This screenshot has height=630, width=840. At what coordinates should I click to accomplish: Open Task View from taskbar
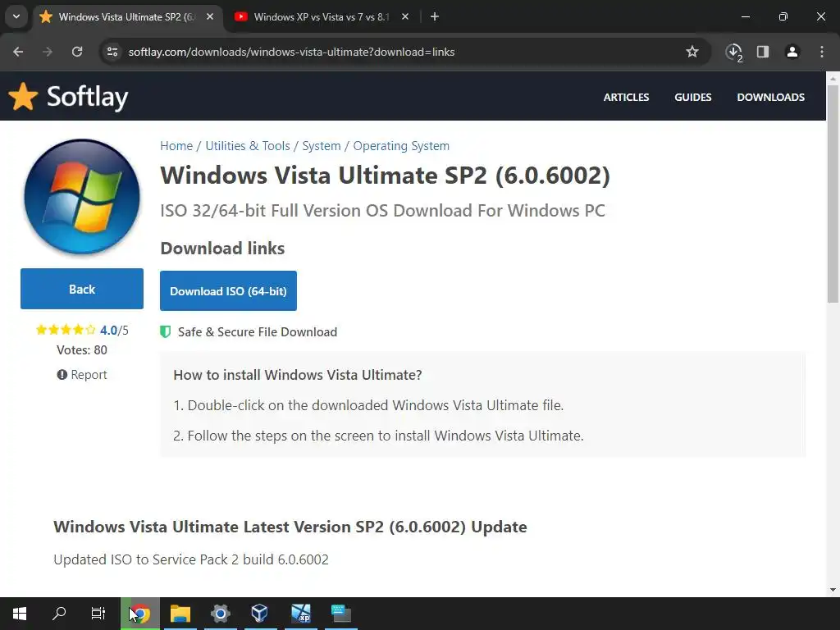pyautogui.click(x=98, y=614)
